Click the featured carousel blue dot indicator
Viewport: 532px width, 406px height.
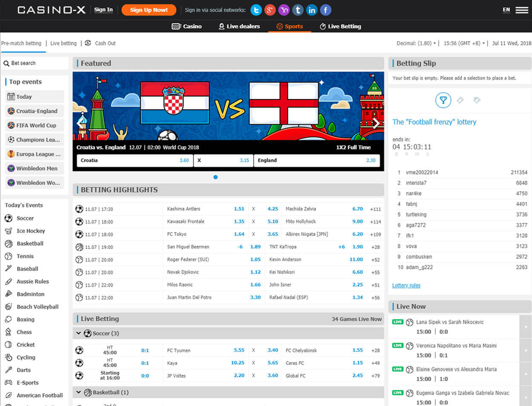[215, 177]
